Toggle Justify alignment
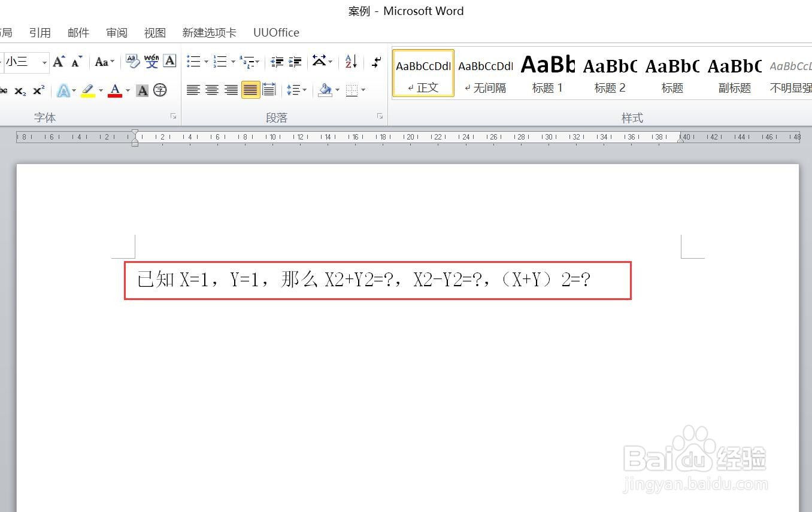 click(x=251, y=90)
